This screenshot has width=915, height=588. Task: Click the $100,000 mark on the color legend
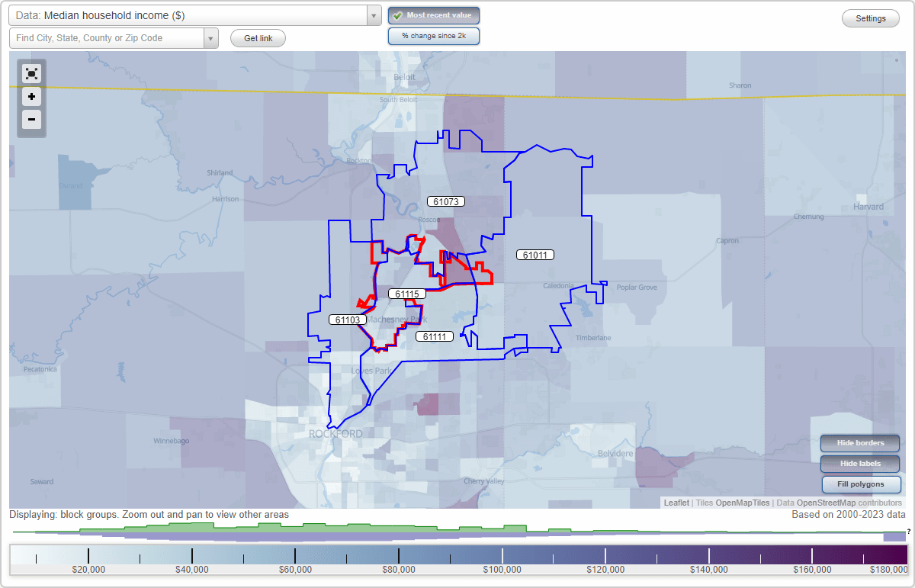coord(502,569)
